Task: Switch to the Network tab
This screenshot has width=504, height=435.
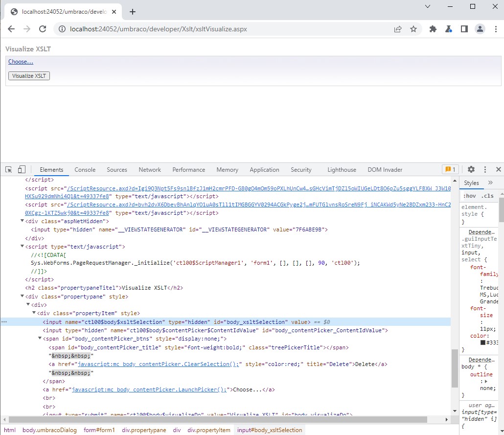Action: (x=150, y=170)
